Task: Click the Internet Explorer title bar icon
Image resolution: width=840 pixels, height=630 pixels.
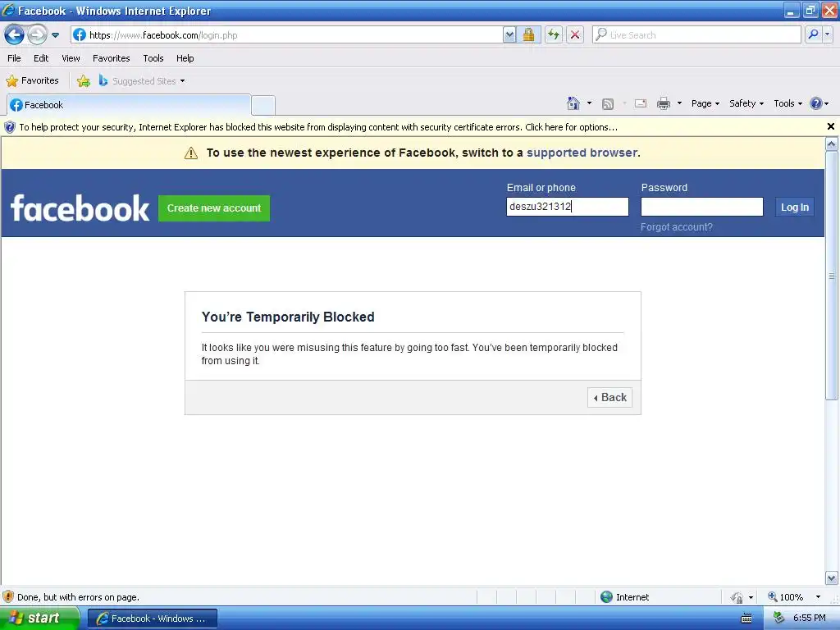Action: [x=8, y=10]
